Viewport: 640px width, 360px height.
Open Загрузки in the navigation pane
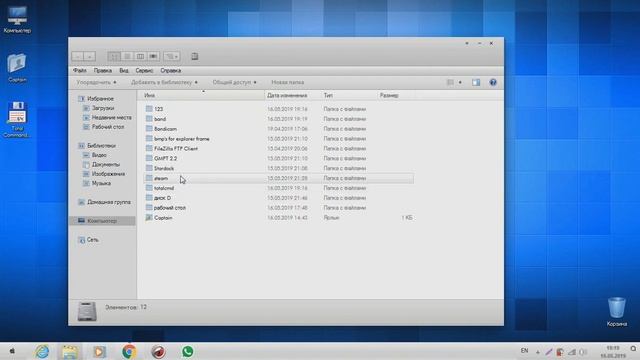coord(103,108)
